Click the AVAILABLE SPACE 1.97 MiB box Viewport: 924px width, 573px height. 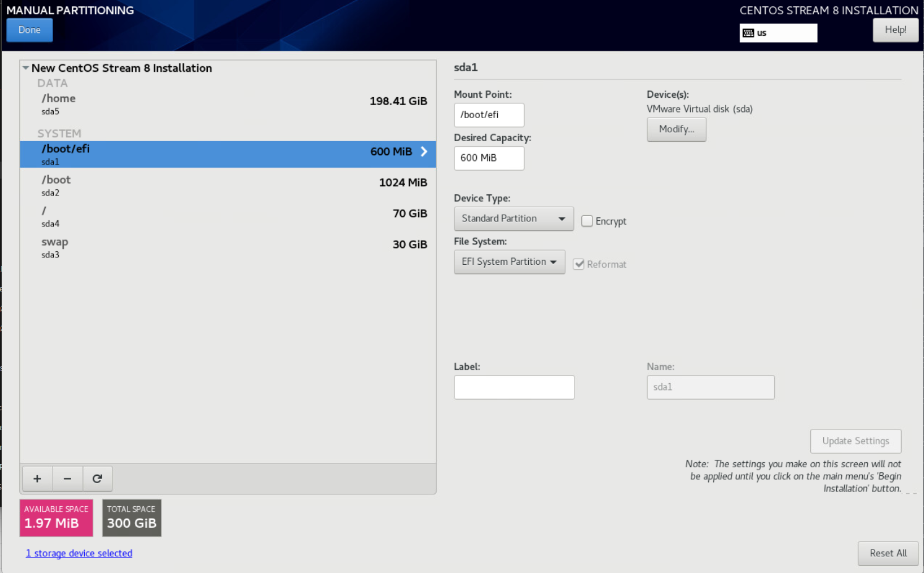click(x=56, y=518)
